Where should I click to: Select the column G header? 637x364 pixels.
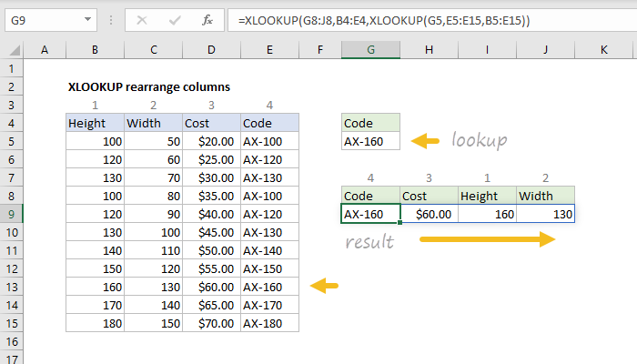point(370,47)
